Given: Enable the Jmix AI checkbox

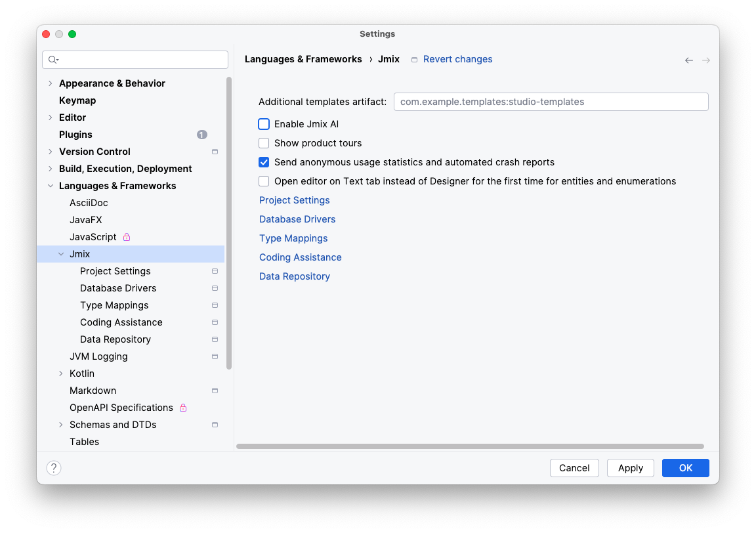Looking at the screenshot, I should (264, 123).
